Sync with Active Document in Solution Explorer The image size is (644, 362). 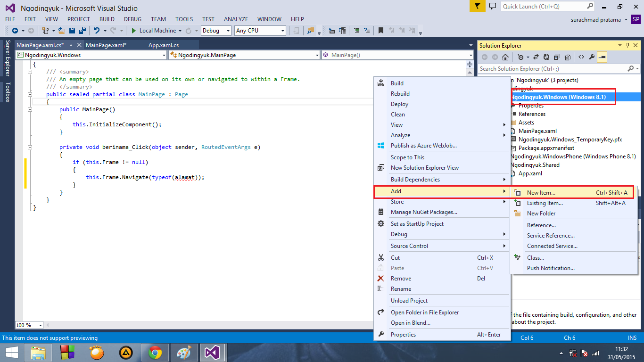pos(537,57)
